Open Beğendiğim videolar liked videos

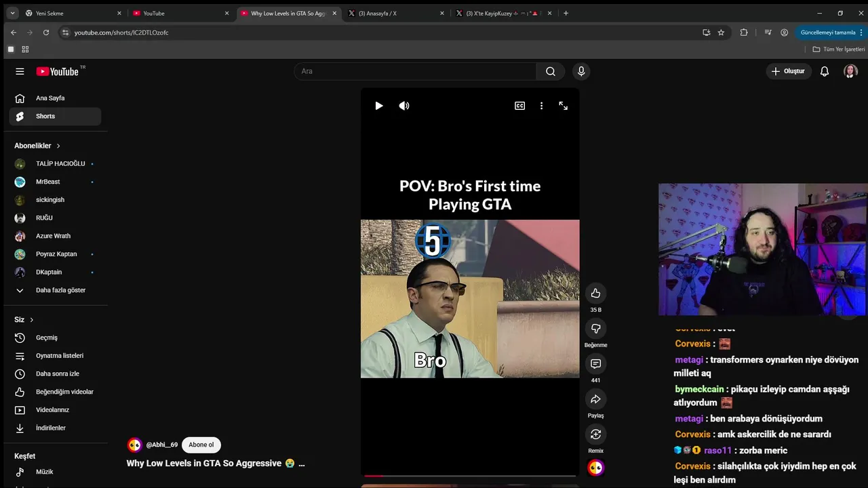point(56,392)
